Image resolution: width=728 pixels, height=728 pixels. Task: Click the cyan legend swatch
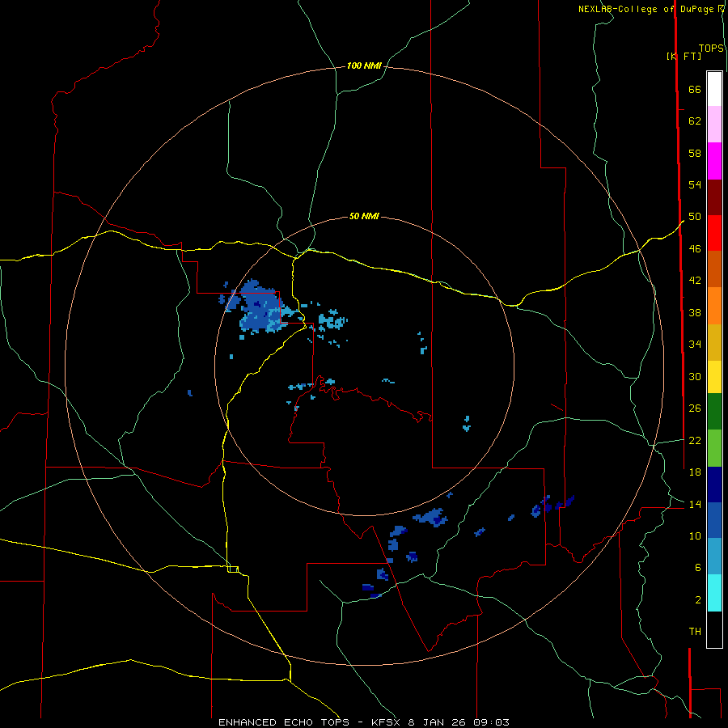714,593
